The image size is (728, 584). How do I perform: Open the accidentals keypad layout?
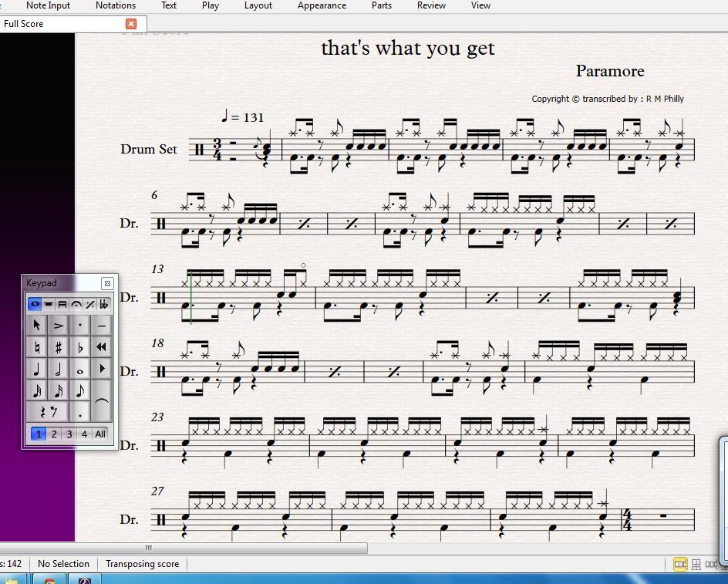pos(104,304)
